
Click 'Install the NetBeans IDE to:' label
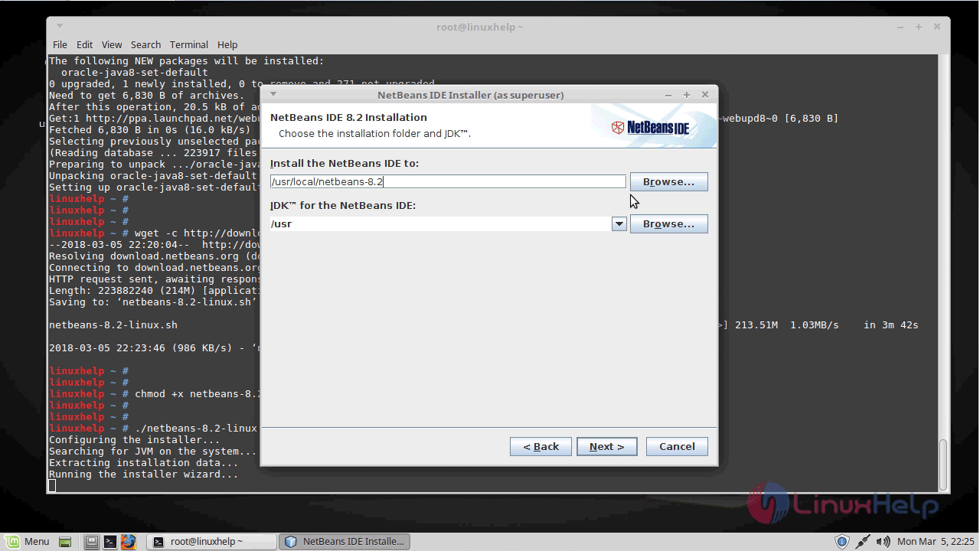(x=345, y=163)
